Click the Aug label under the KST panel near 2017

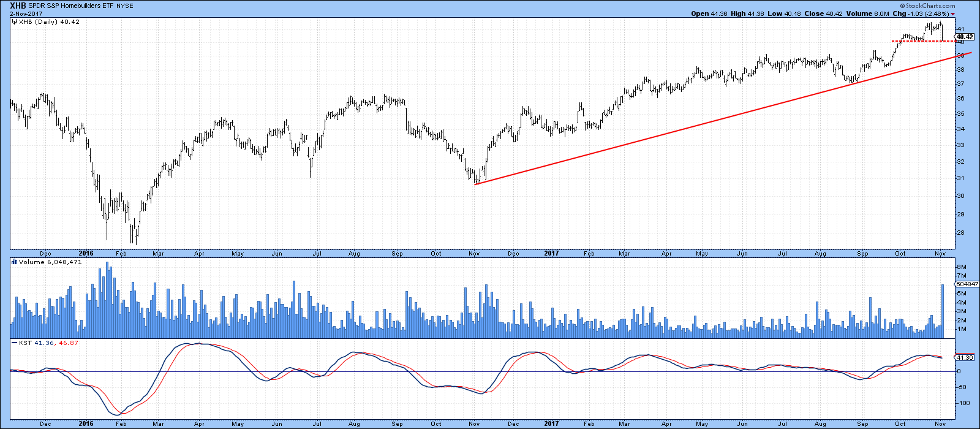click(821, 423)
